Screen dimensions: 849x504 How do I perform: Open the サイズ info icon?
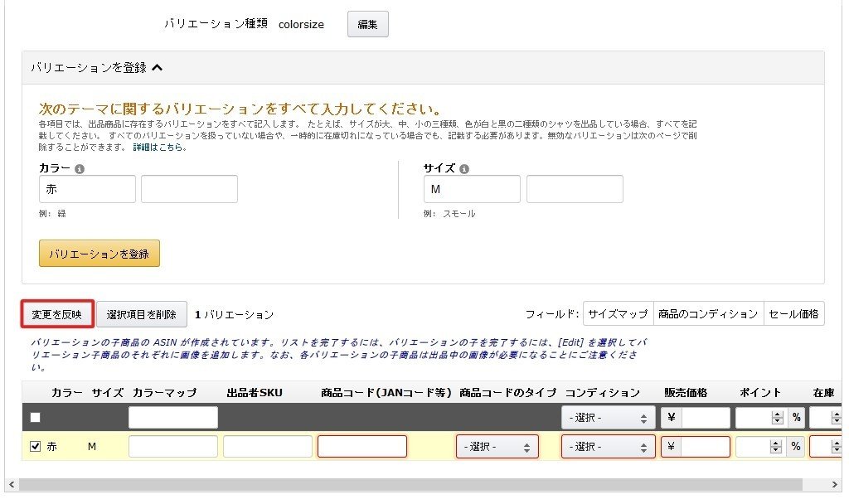(464, 169)
